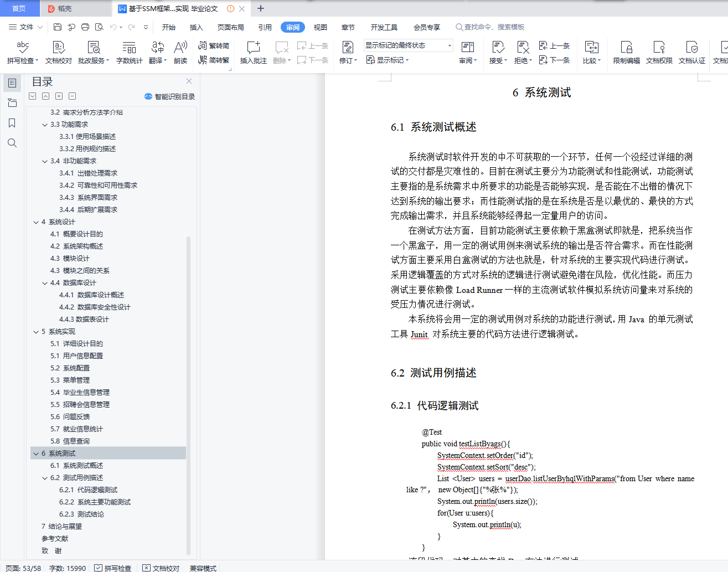
Task: Insert a comment with 插入批注
Action: tap(253, 53)
